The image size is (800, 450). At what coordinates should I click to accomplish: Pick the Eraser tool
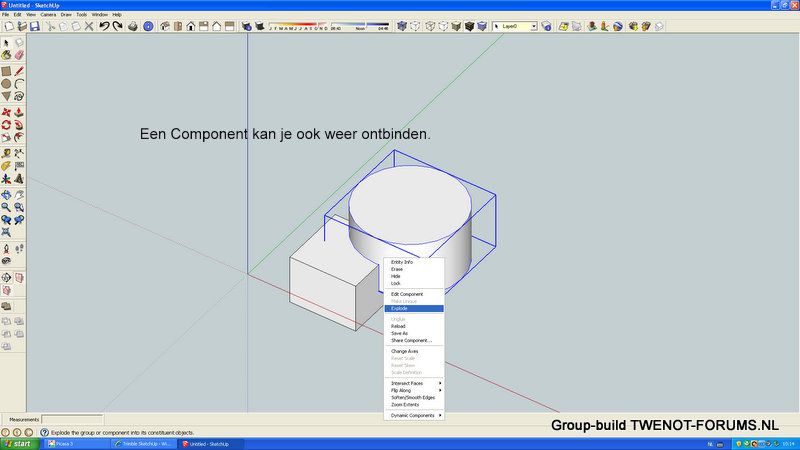coord(19,55)
